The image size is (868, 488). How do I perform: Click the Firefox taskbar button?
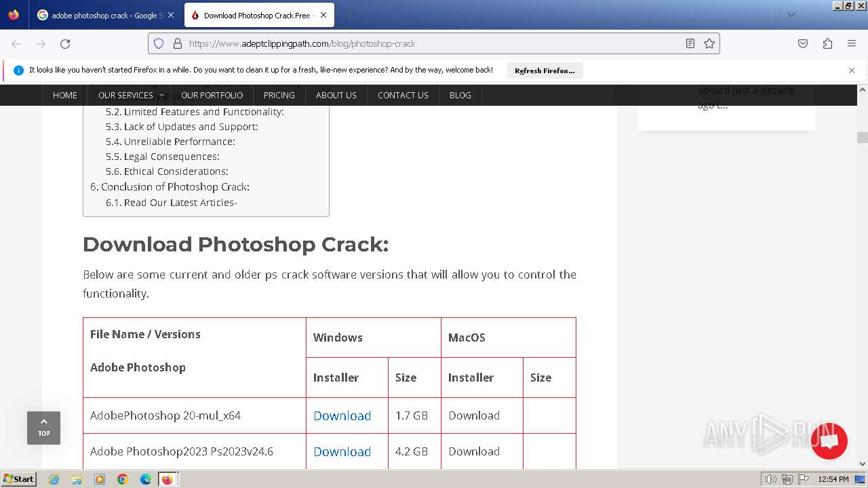tap(167, 479)
